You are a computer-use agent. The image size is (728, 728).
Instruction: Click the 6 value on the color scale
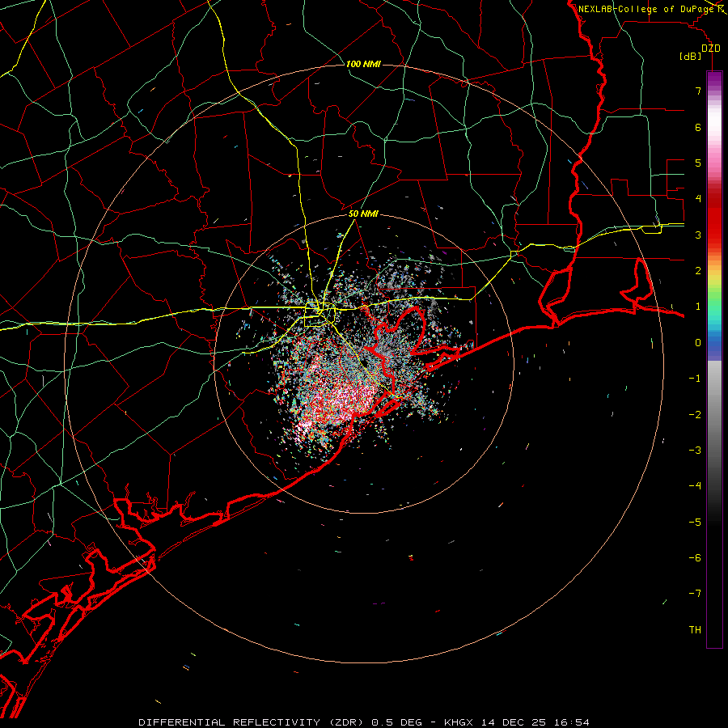click(698, 127)
